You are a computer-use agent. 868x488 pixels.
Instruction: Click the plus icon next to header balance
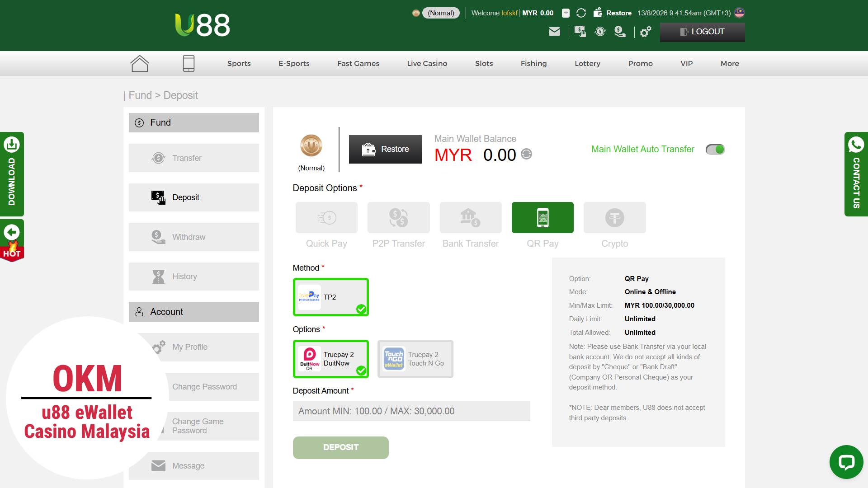[566, 13]
